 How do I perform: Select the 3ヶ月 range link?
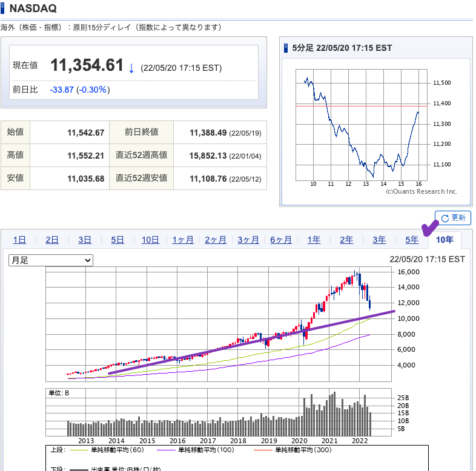coord(248,240)
